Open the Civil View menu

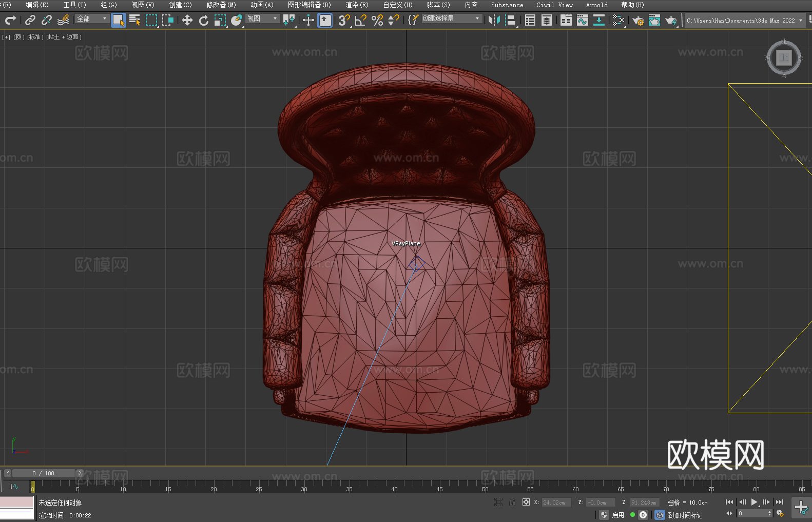point(554,5)
